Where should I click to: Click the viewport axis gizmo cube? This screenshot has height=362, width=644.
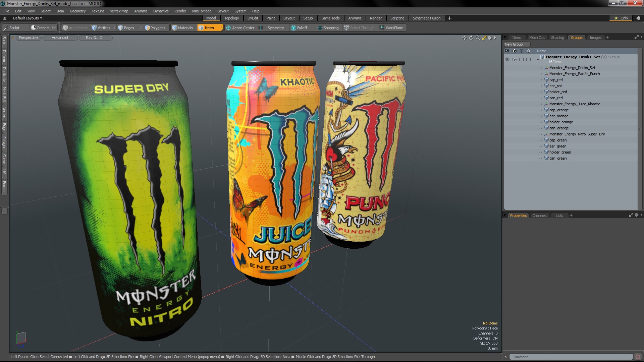click(x=20, y=338)
